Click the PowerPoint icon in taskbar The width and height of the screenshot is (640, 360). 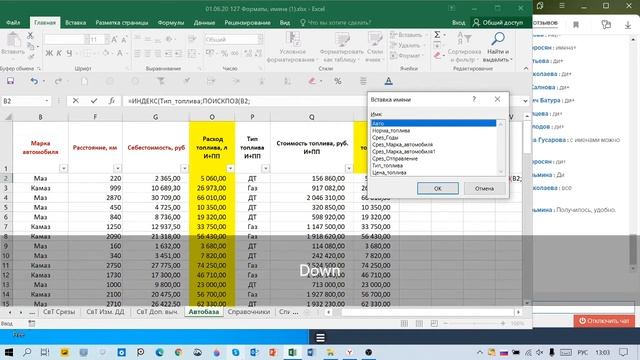click(273, 352)
